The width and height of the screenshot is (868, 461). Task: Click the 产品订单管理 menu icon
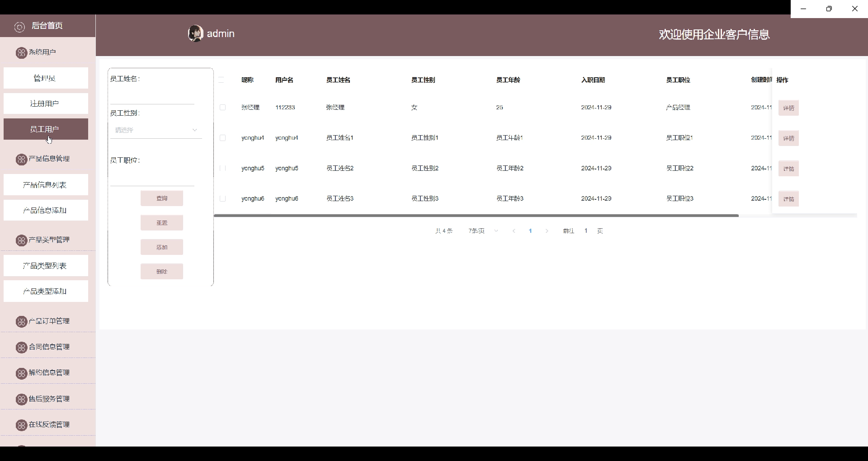click(21, 321)
